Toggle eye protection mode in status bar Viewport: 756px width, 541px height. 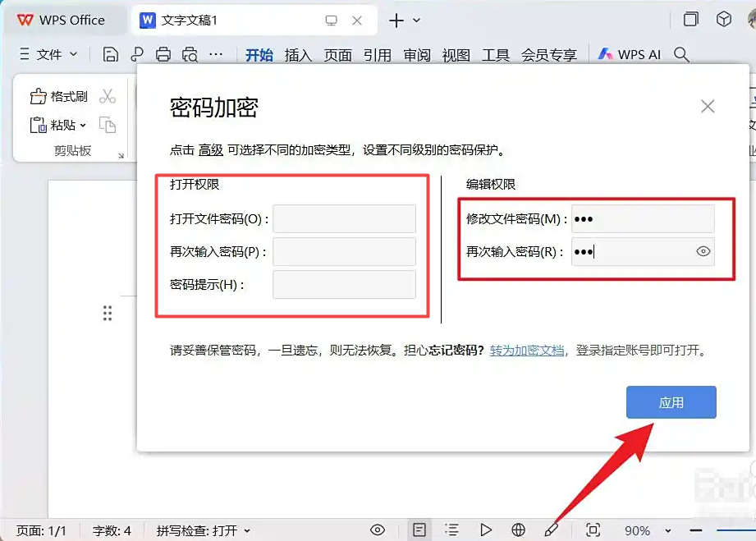(x=378, y=530)
